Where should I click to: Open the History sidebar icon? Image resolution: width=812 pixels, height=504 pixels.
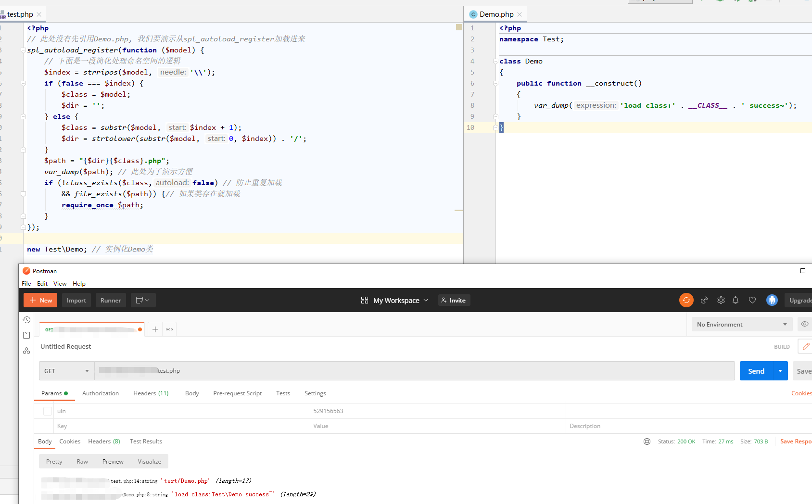coord(26,320)
